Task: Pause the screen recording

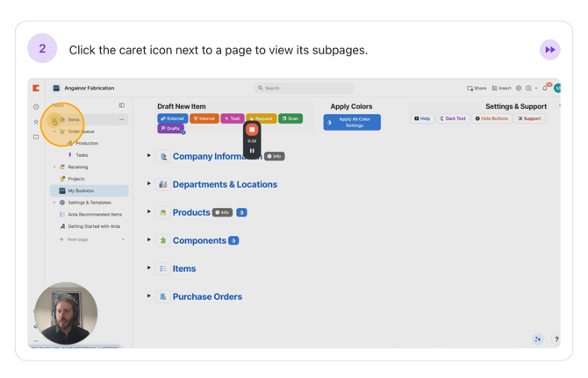Action: point(252,151)
